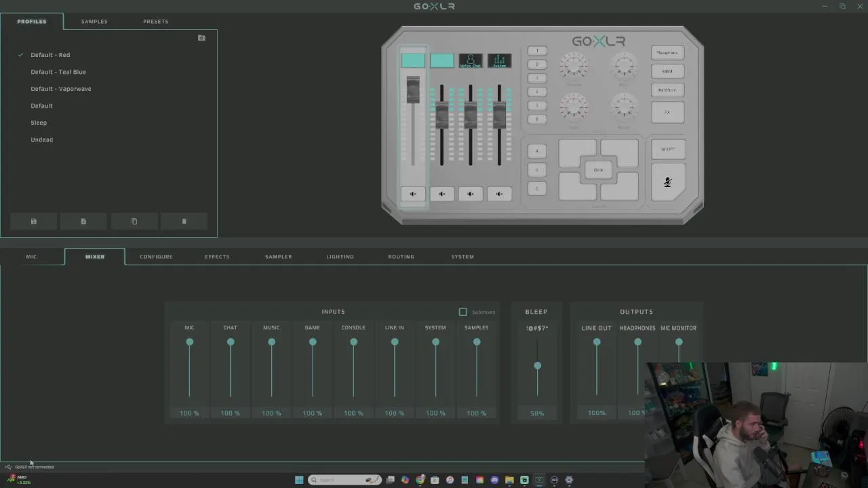Screen dimensions: 868x488
Task: Open the Lighting tab
Action: pyautogui.click(x=340, y=257)
